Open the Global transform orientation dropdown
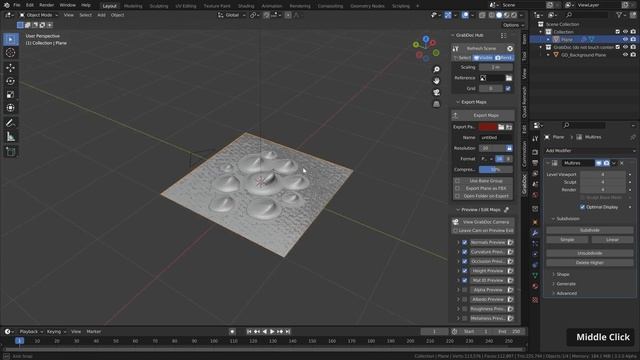Image resolution: width=640 pixels, height=360 pixels. click(x=232, y=15)
